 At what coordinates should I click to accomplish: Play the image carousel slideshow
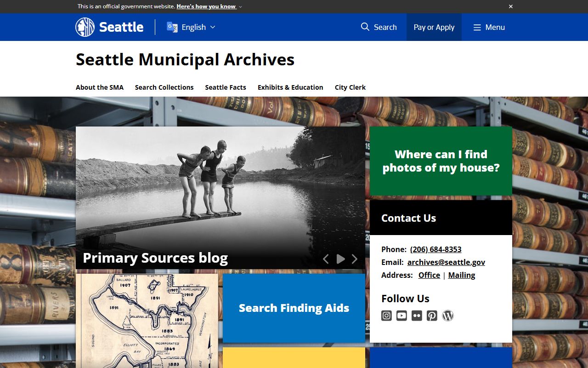pos(340,259)
